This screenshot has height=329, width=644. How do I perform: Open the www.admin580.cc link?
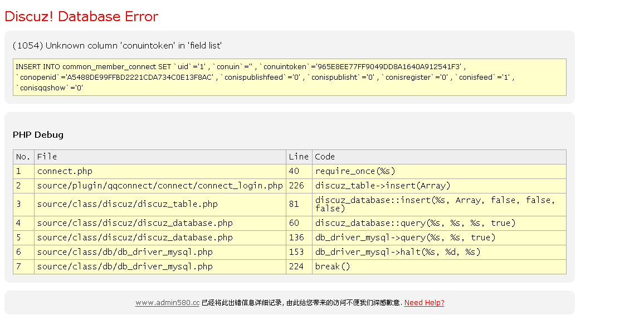coord(167,303)
